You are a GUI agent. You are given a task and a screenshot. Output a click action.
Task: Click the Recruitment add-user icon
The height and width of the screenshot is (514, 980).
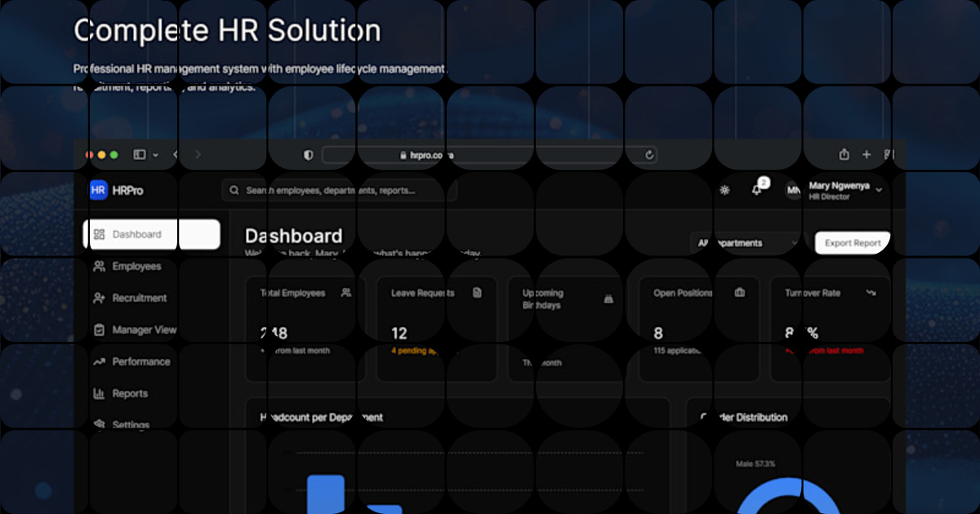coord(99,298)
